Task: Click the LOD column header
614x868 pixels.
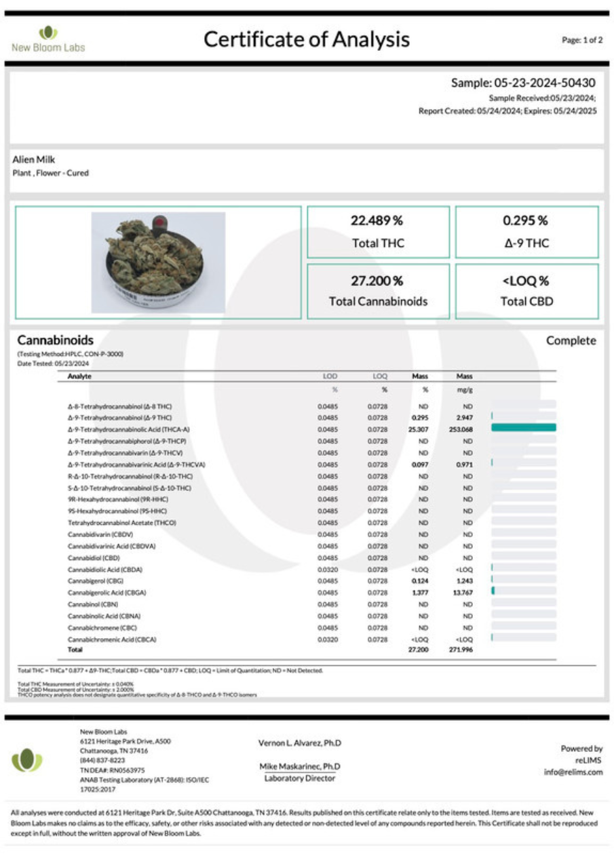Action: tap(330, 376)
